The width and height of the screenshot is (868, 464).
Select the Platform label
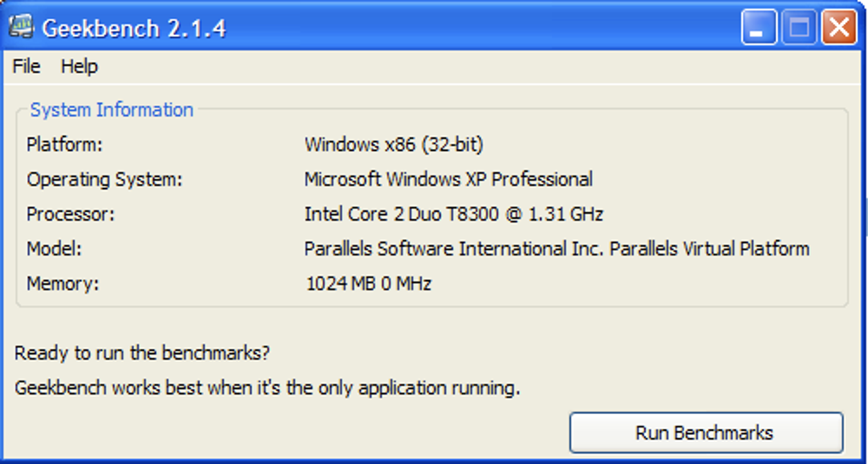(x=65, y=145)
